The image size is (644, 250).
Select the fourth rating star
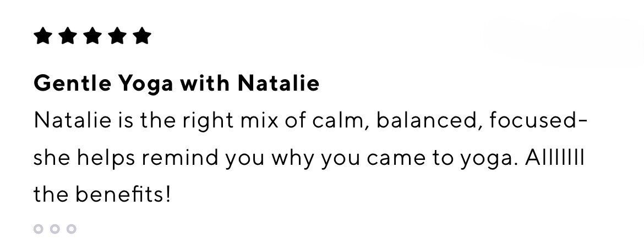[x=117, y=36]
